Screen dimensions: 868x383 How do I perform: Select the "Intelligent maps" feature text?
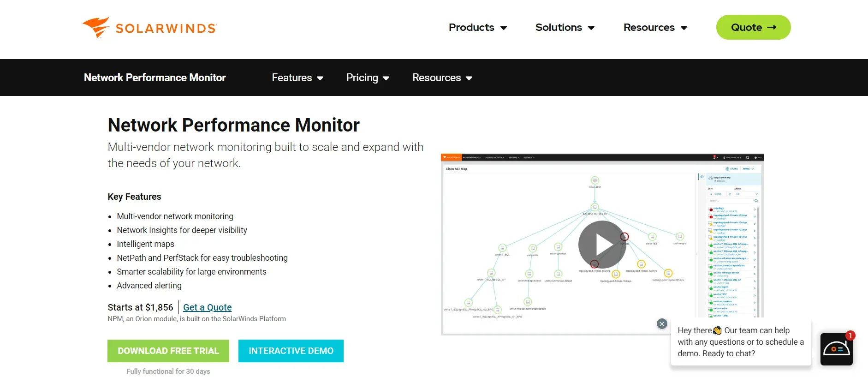pyautogui.click(x=145, y=244)
